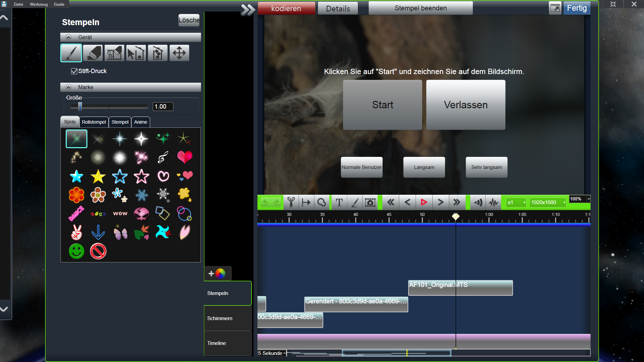Open the Werkzeug menu
The width and height of the screenshot is (644, 362).
pos(39,4)
